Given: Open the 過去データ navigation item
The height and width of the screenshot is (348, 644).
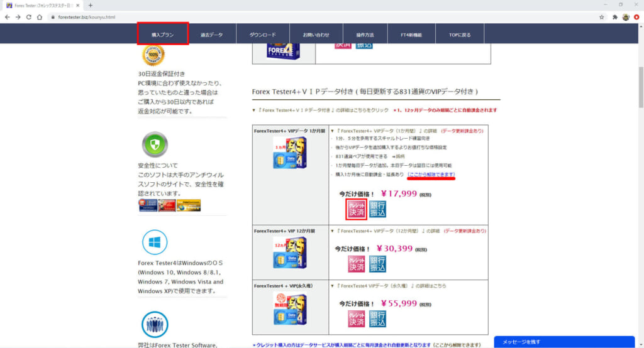Looking at the screenshot, I should (211, 35).
